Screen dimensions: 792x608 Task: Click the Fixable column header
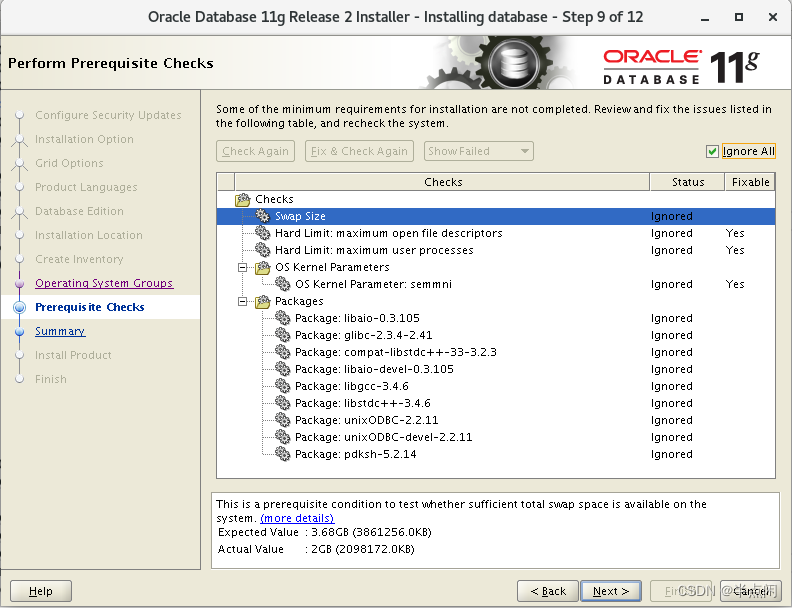click(750, 182)
